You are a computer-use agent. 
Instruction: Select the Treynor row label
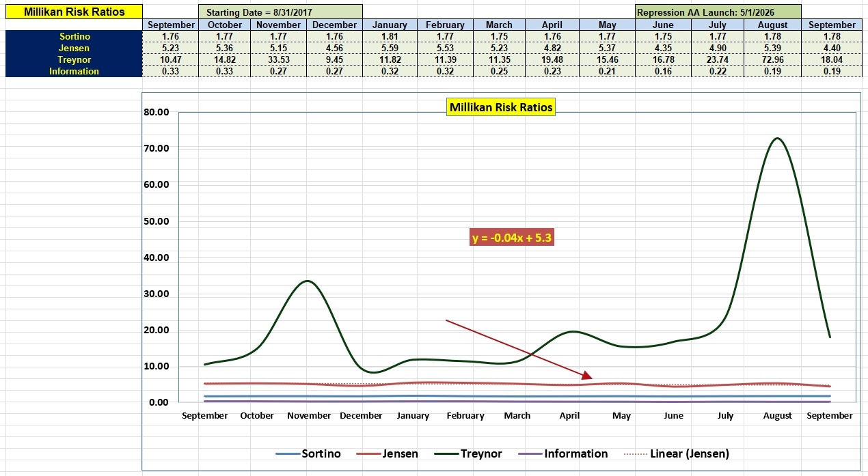(74, 59)
